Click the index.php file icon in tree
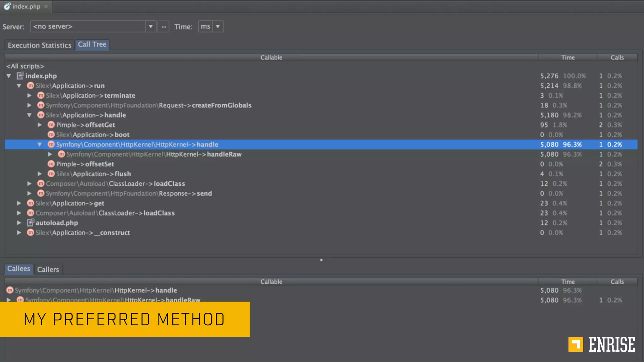644x362 pixels. pos(20,76)
